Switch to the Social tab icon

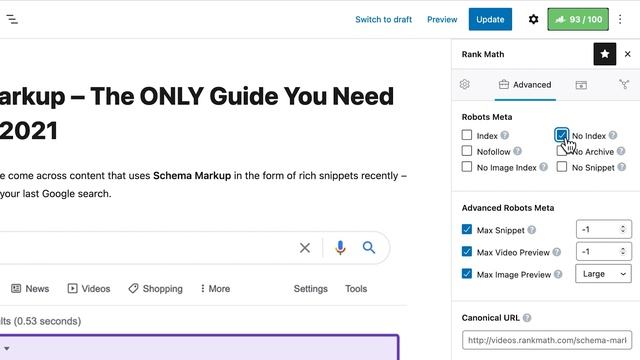pos(624,84)
